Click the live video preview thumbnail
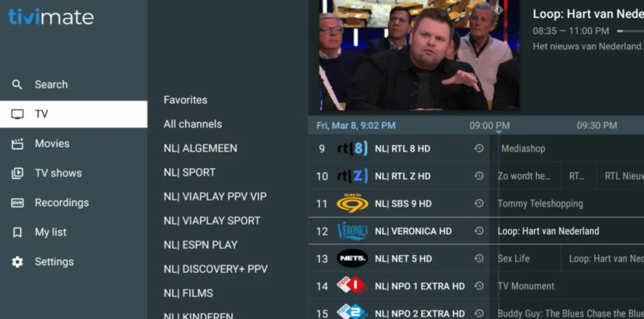 tap(419, 55)
